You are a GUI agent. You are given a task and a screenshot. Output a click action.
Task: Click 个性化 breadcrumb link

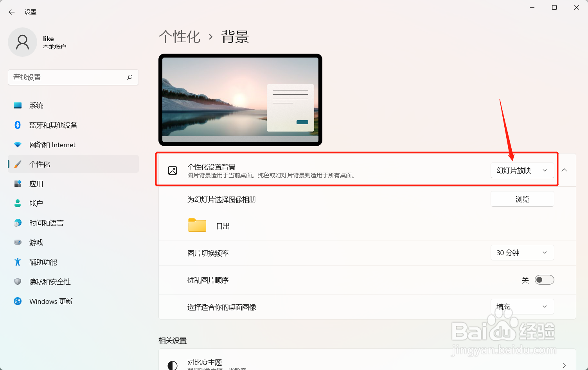coord(180,37)
